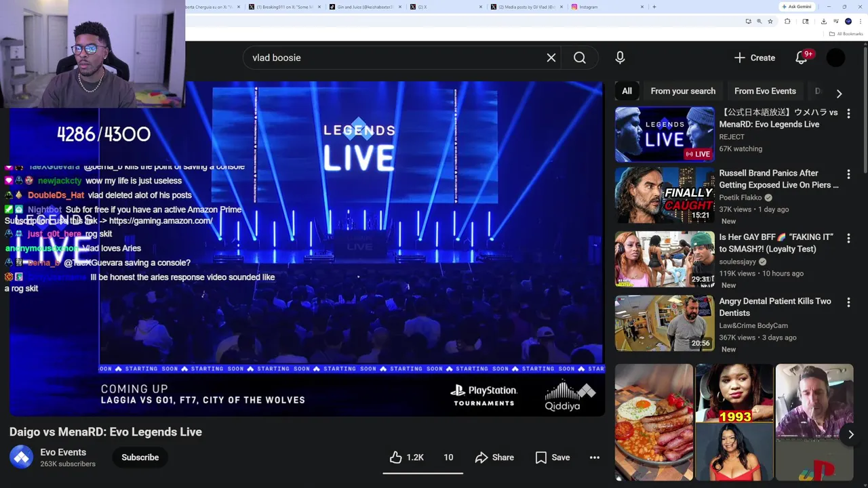
Task: Open the Chrome profile avatar
Action: pos(848,21)
